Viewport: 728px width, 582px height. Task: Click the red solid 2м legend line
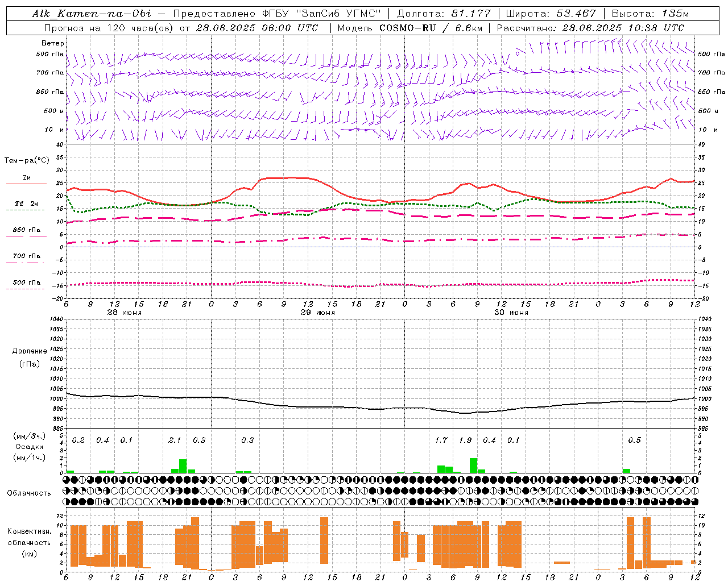coord(26,184)
